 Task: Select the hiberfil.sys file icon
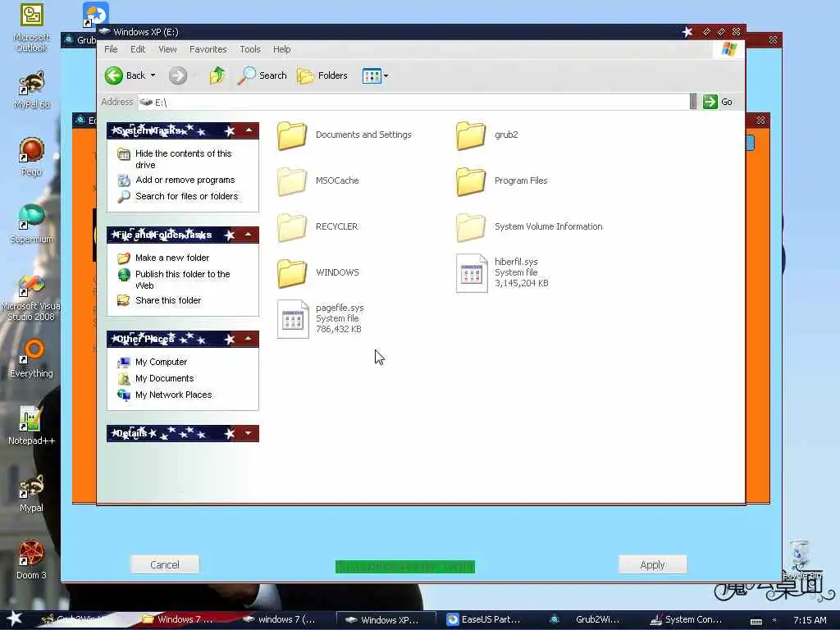click(472, 273)
